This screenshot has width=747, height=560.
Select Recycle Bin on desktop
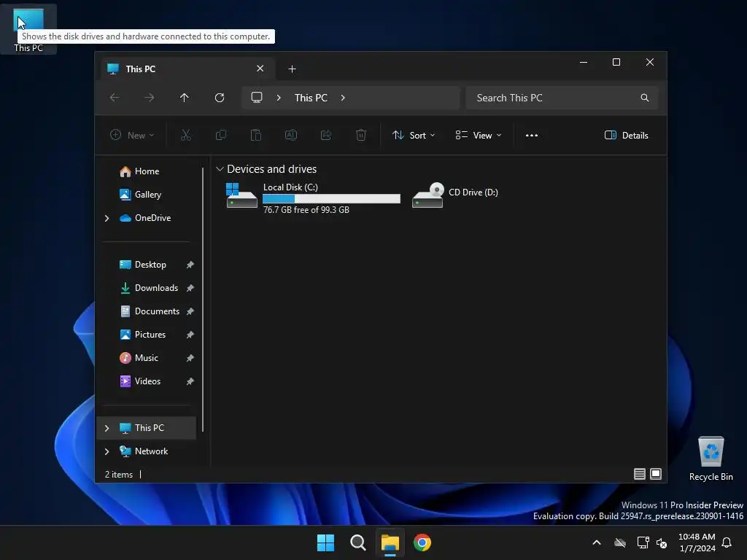coord(711,458)
